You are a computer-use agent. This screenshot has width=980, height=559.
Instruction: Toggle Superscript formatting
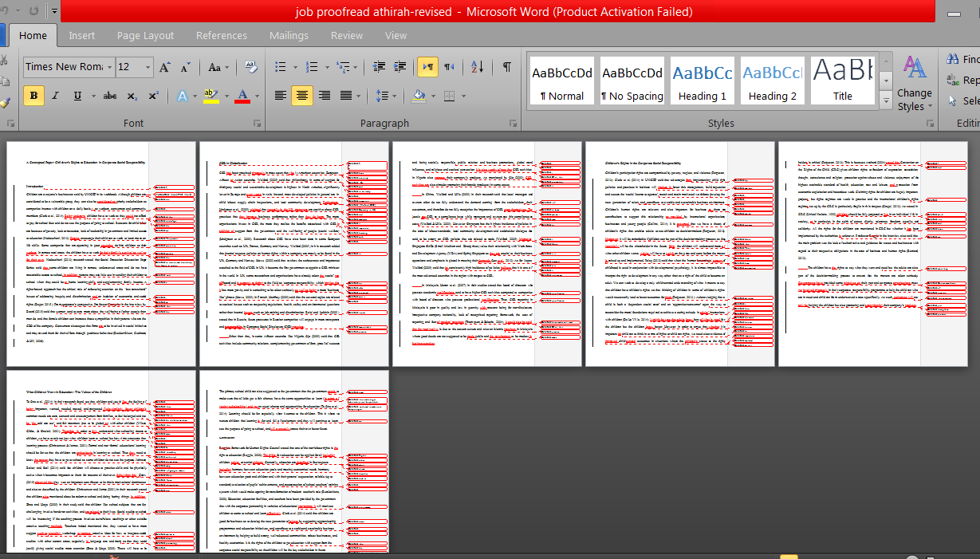pyautogui.click(x=153, y=96)
